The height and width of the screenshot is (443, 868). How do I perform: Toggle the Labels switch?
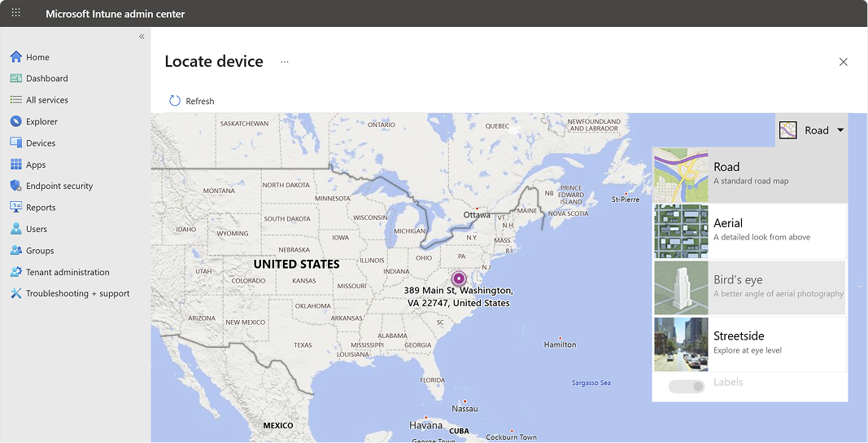[x=687, y=386]
